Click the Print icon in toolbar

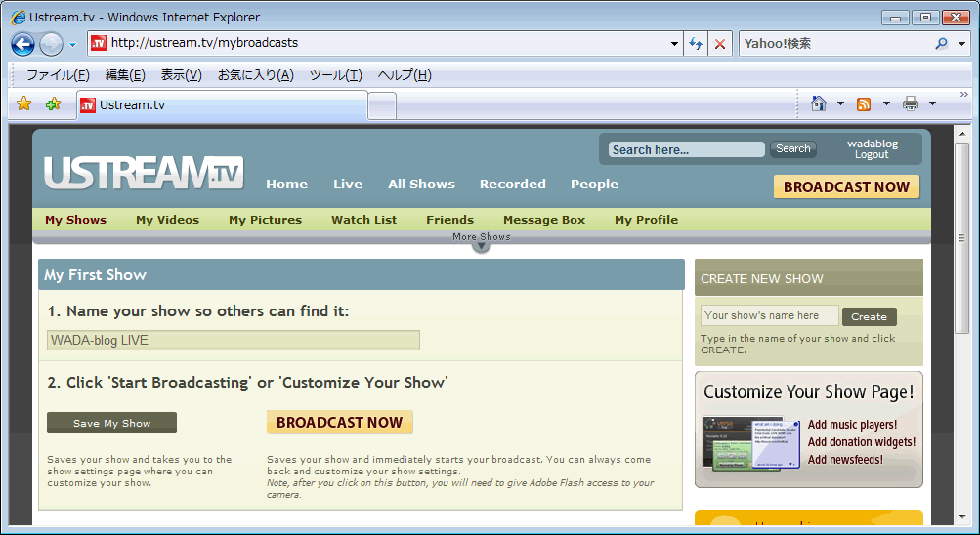911,103
